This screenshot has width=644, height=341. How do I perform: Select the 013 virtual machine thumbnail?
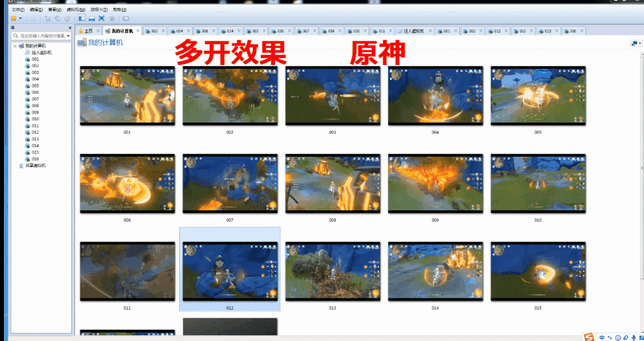pyautogui.click(x=333, y=271)
